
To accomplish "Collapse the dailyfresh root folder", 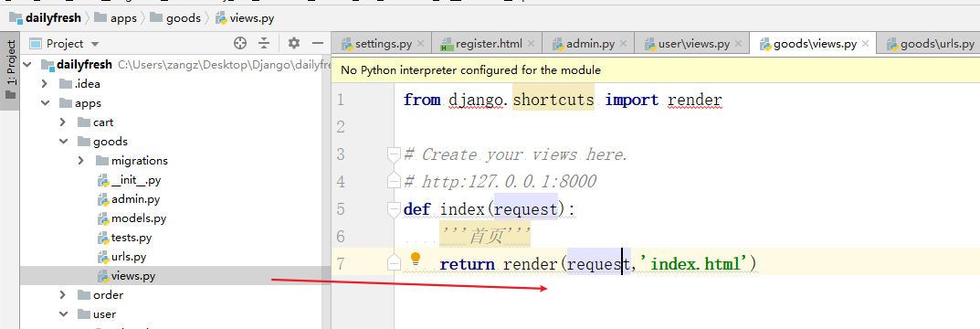I will pyautogui.click(x=26, y=64).
